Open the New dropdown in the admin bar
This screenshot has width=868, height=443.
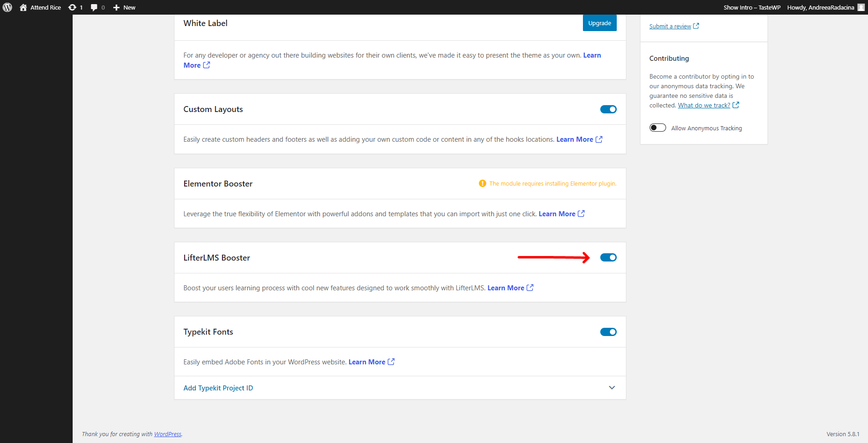point(123,7)
